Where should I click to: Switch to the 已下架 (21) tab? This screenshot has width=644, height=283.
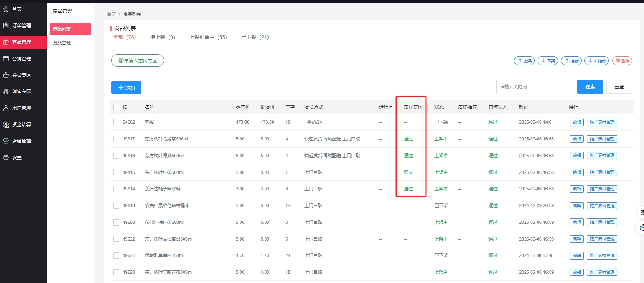pos(255,37)
